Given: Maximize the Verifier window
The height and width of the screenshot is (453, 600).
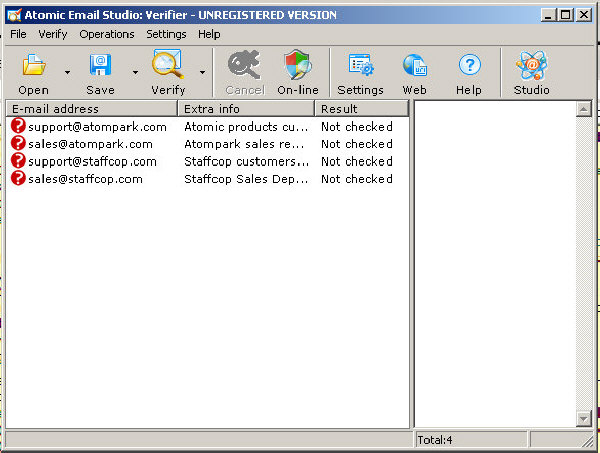Looking at the screenshot, I should [566, 15].
